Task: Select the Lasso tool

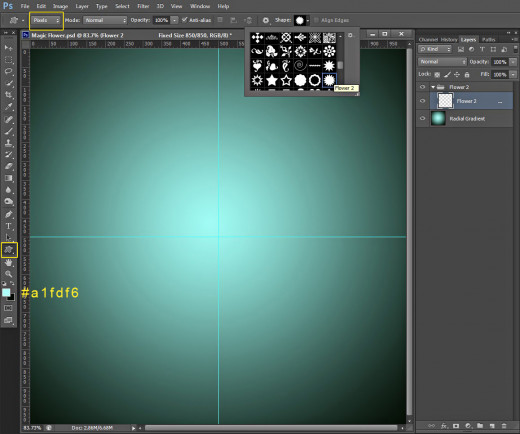Action: [9, 71]
